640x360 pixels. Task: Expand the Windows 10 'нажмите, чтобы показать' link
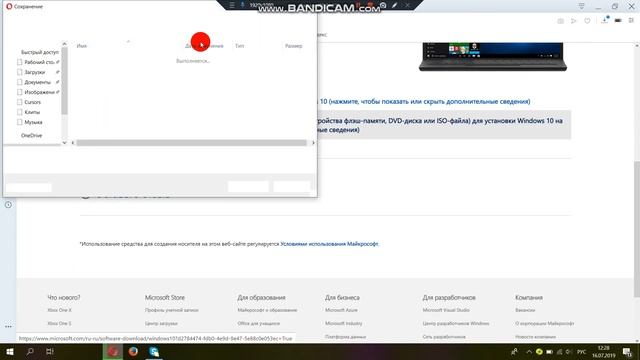425,101
